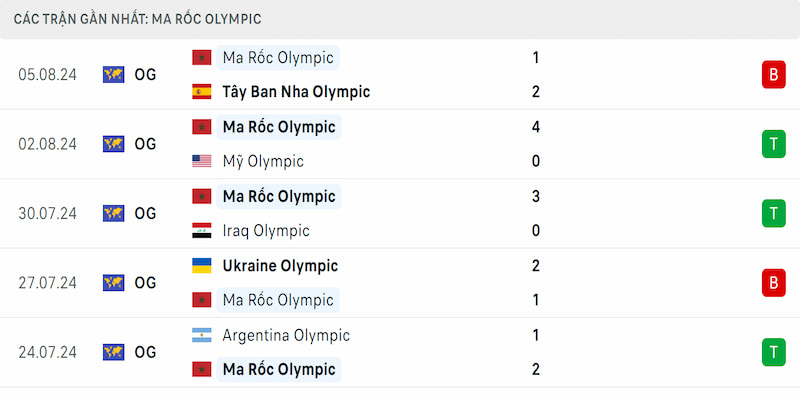Select Mỹ Olympic team name
Image resolution: width=800 pixels, height=400 pixels.
[x=263, y=161]
